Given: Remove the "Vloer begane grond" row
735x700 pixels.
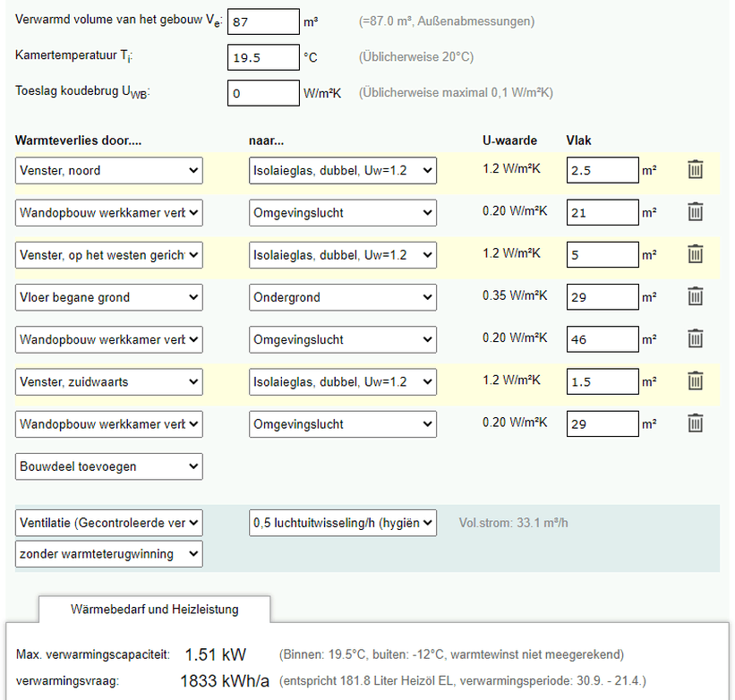Looking at the screenshot, I should [696, 296].
